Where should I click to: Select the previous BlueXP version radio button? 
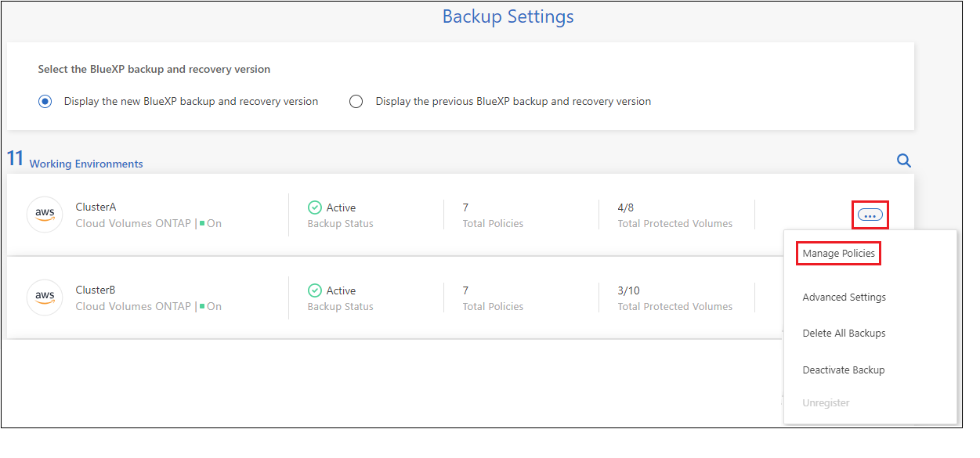coord(356,101)
